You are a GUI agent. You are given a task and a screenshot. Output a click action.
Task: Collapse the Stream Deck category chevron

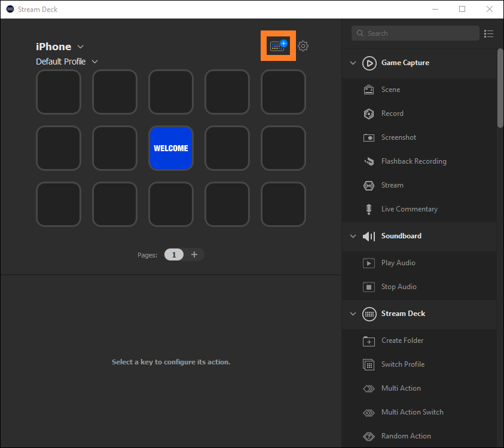point(353,314)
